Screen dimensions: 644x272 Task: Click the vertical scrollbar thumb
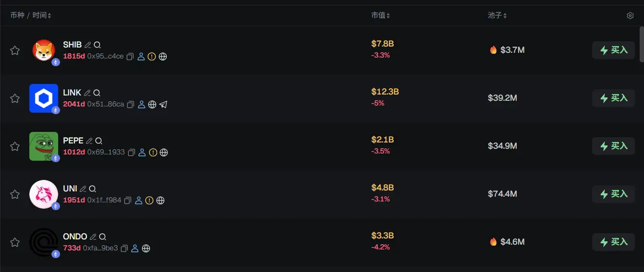tap(642, 44)
